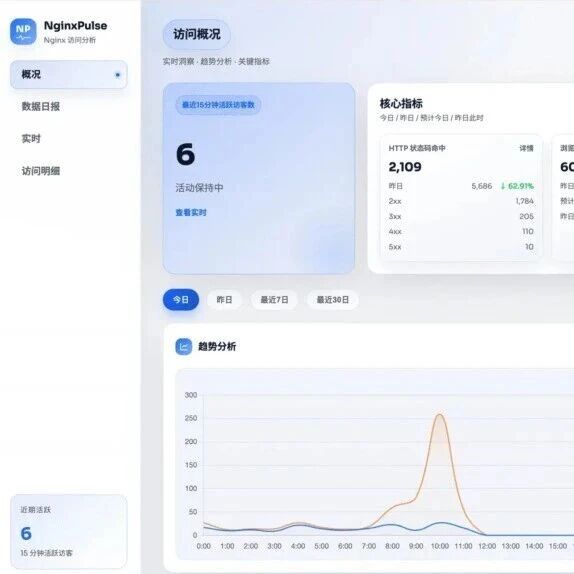
Task: Click the 近期活跃 card in sidebar
Action: [x=69, y=531]
